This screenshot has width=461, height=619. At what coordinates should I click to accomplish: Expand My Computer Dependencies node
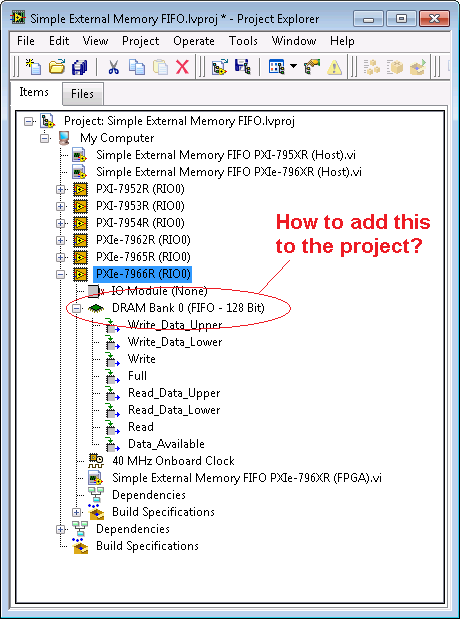coord(60,529)
